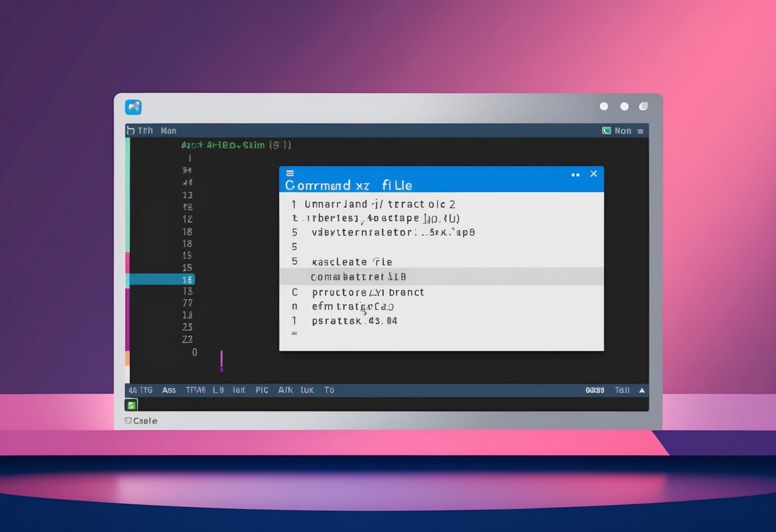Select the PIC icon in the status bar
This screenshot has height=532, width=776.
click(x=262, y=390)
